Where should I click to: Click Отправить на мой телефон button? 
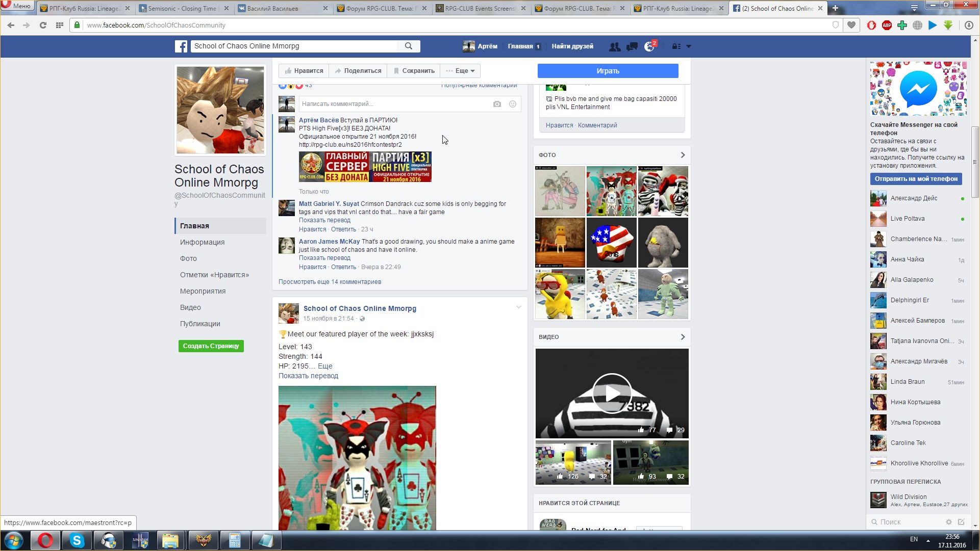[x=916, y=179]
